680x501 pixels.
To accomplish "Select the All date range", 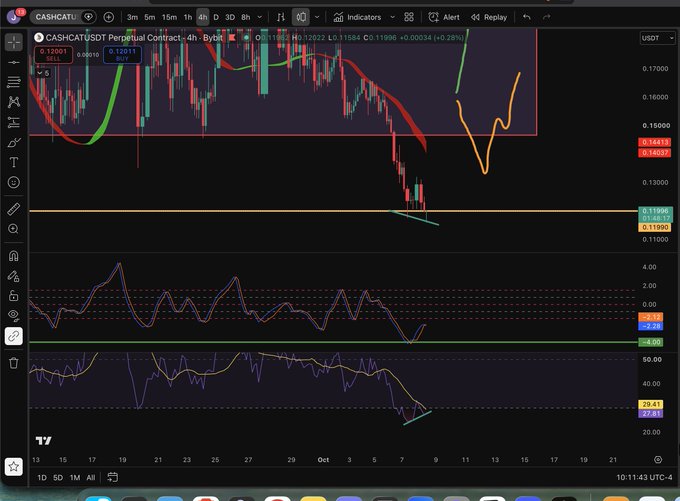I will click(x=91, y=478).
